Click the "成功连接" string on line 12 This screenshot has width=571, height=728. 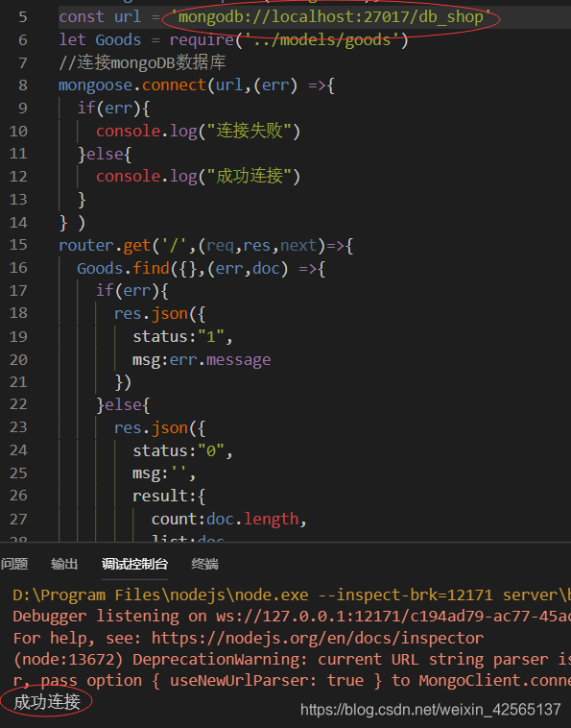[x=250, y=177]
